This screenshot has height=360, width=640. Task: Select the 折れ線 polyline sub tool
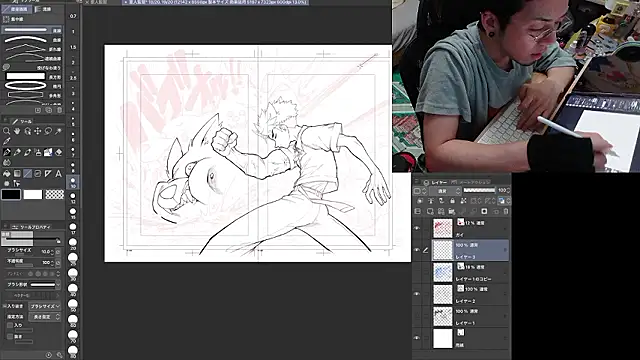tap(33, 49)
